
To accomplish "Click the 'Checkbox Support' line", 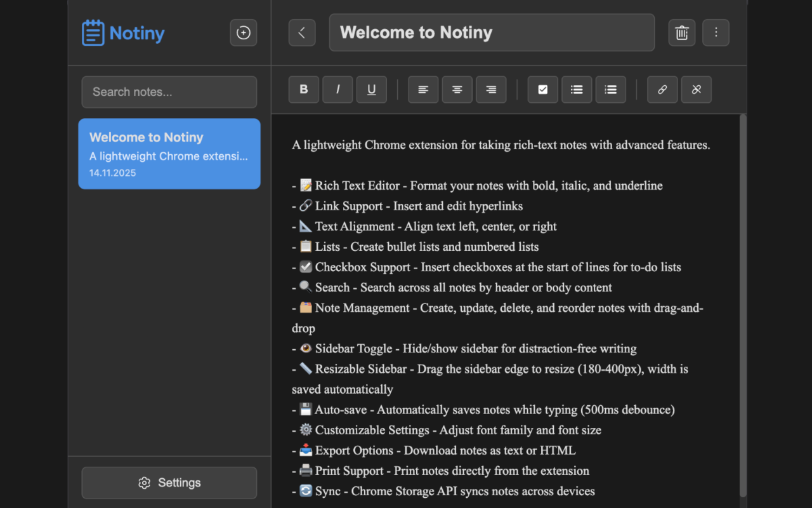I will (487, 267).
